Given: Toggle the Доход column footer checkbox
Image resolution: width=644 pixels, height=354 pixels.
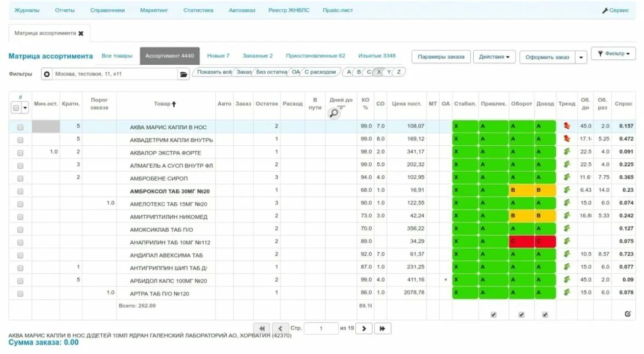Looking at the screenshot, I should 545,315.
